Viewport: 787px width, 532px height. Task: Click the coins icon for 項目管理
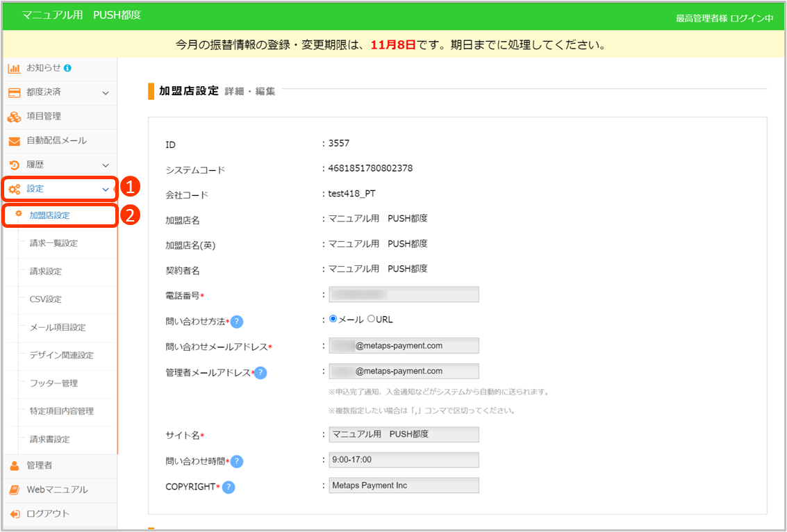tap(14, 117)
